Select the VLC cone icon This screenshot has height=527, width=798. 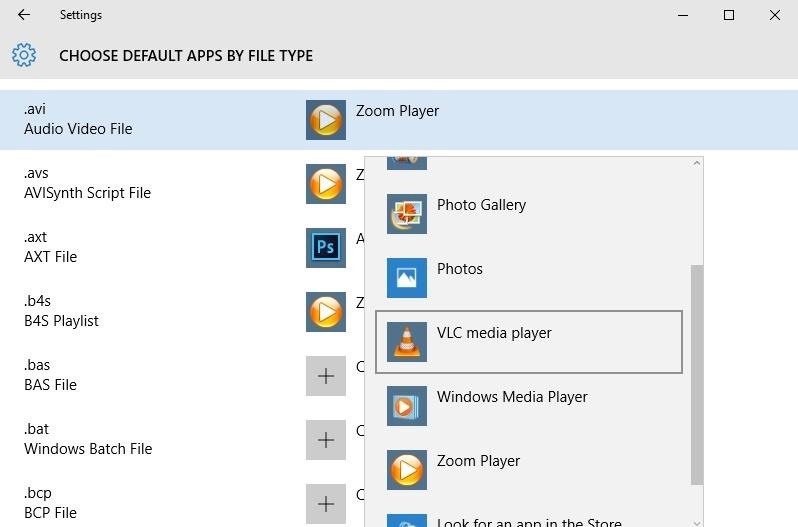[407, 342]
